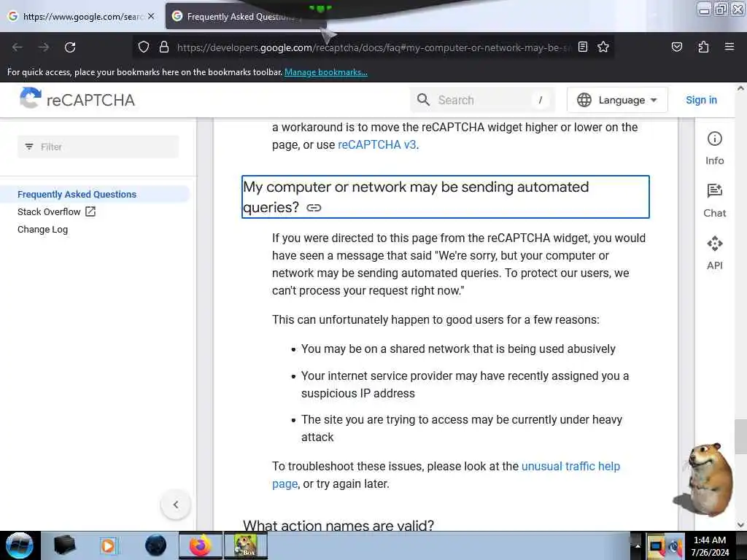This screenshot has height=560, width=747.
Task: Copy heading anchor link icon
Action: pos(314,208)
